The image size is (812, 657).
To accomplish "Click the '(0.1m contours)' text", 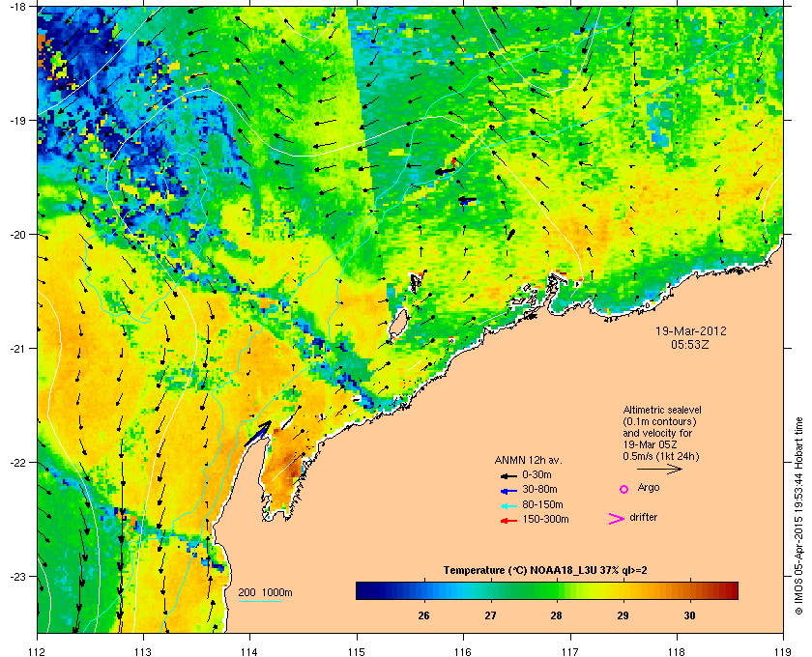I will (x=659, y=421).
